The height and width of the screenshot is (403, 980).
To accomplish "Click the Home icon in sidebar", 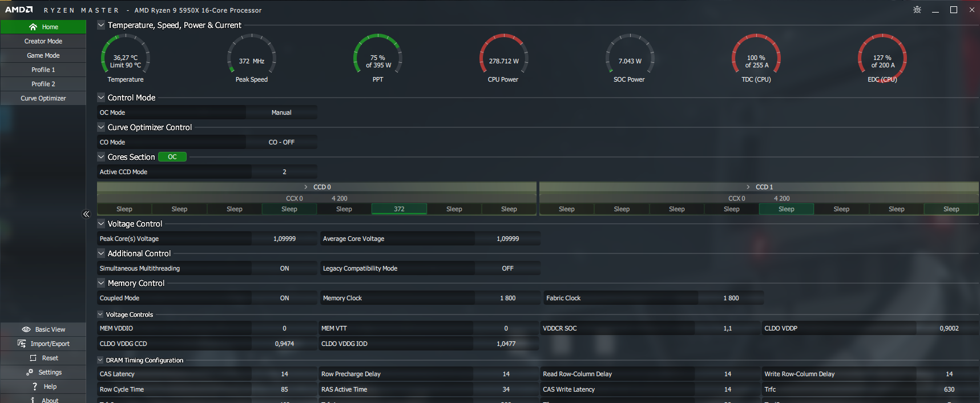I will (x=33, y=27).
